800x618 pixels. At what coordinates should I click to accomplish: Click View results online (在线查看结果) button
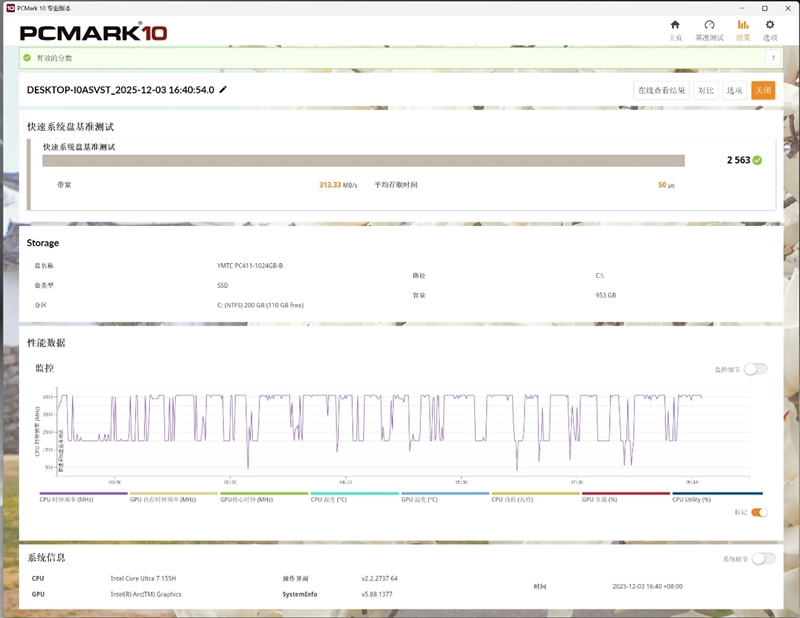(662, 90)
